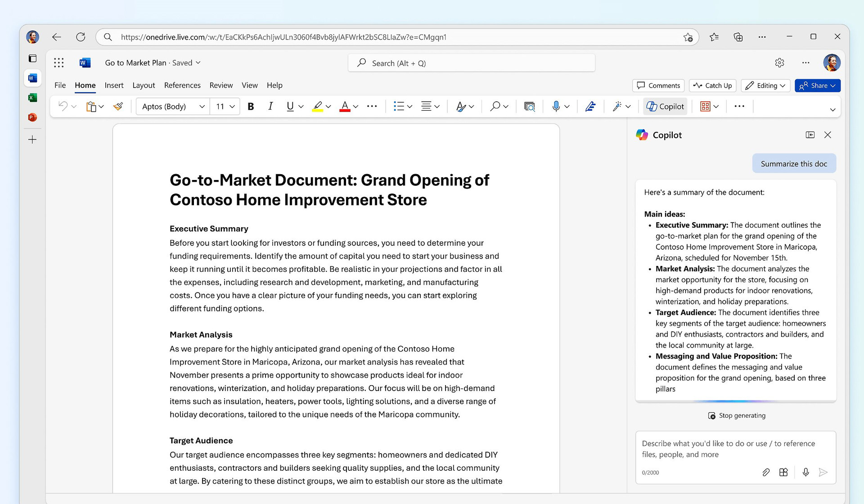The image size is (864, 504).
Task: Click the Find magnifier icon
Action: (x=495, y=106)
